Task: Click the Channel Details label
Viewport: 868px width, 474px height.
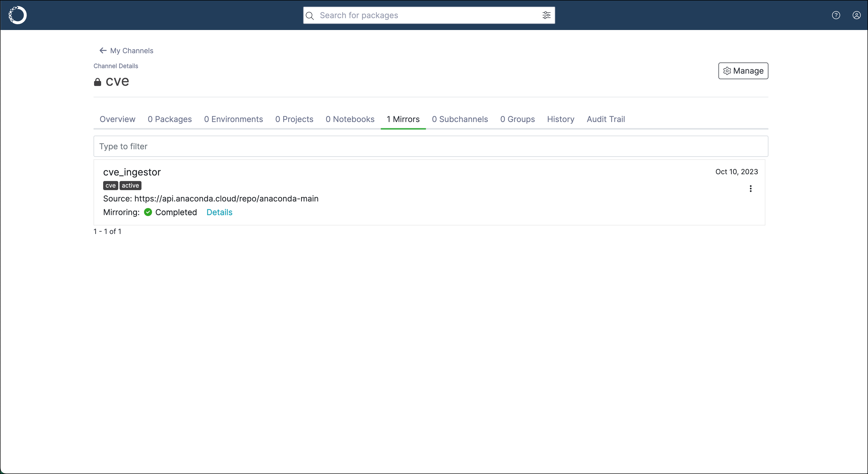Action: click(115, 66)
